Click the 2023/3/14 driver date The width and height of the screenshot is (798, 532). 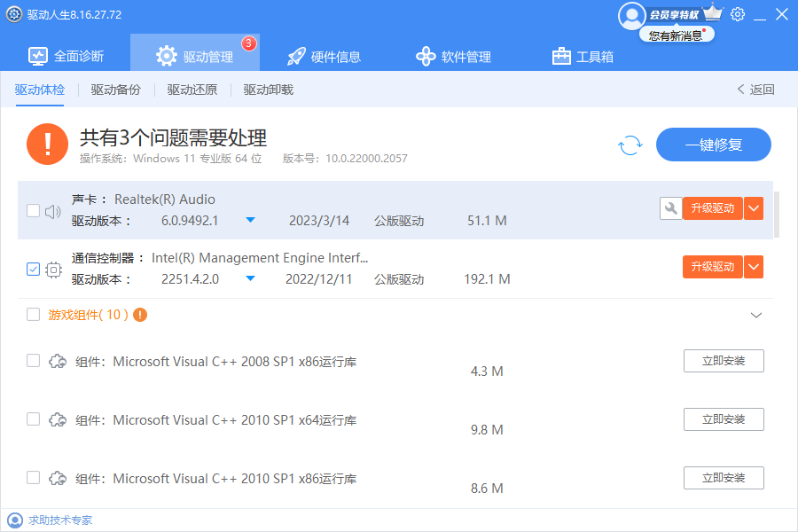(319, 221)
